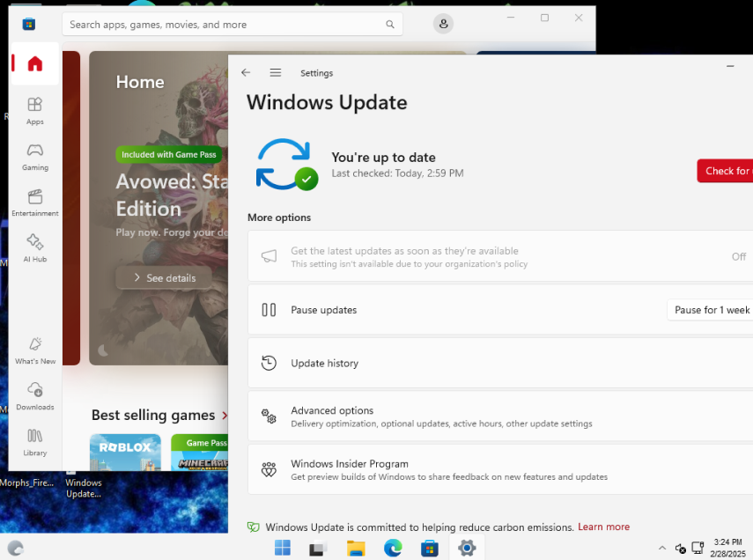Click the Pause updates row label
753x560 pixels.
coord(324,310)
